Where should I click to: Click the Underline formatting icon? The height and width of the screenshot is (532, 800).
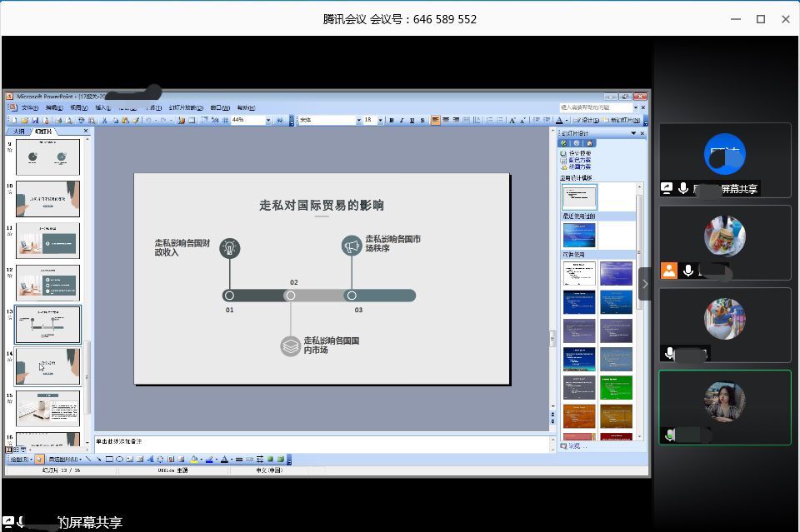click(x=412, y=120)
